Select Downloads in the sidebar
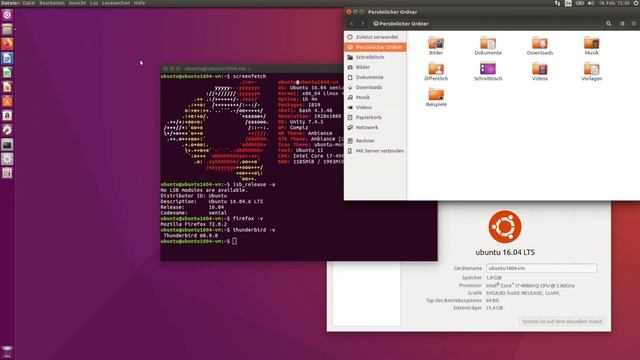The image size is (640, 360). click(x=375, y=87)
